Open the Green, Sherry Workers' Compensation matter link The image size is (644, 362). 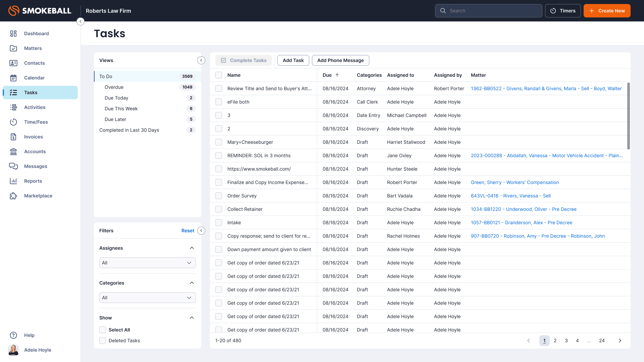(x=515, y=182)
